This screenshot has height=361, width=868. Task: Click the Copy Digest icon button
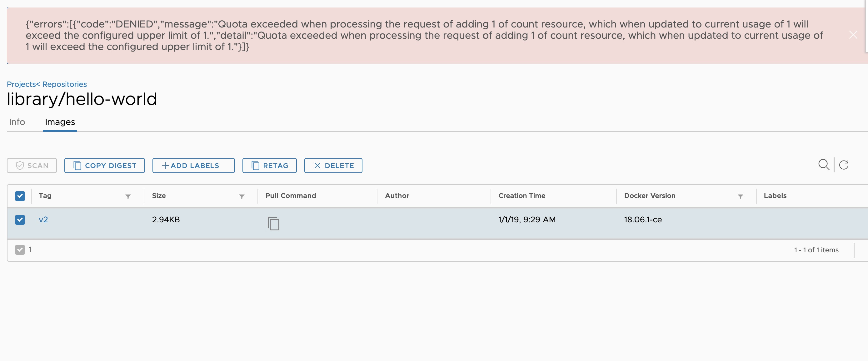(78, 165)
